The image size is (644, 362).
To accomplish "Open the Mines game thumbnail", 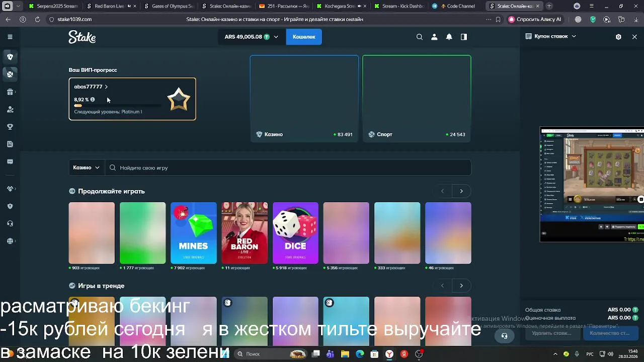I will (194, 233).
